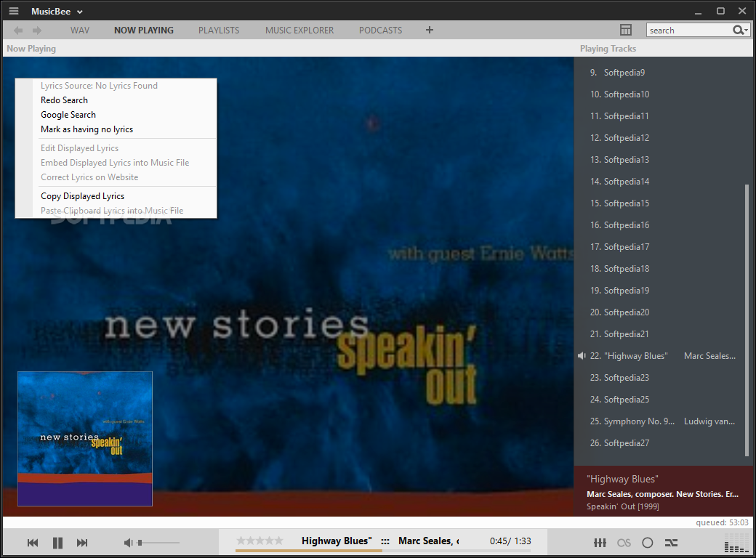Image resolution: width=756 pixels, height=558 pixels.
Task: Click the Speakin' Out [1999] album link
Action: pyautogui.click(x=623, y=506)
